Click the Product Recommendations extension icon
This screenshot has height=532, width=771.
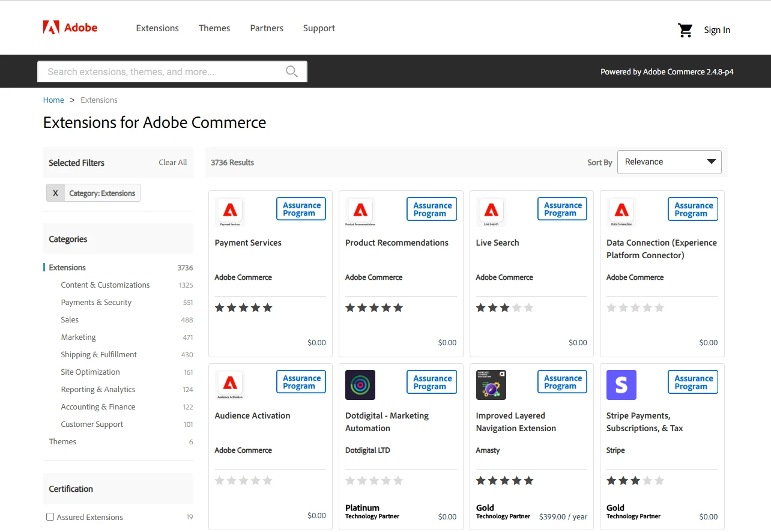coord(360,211)
